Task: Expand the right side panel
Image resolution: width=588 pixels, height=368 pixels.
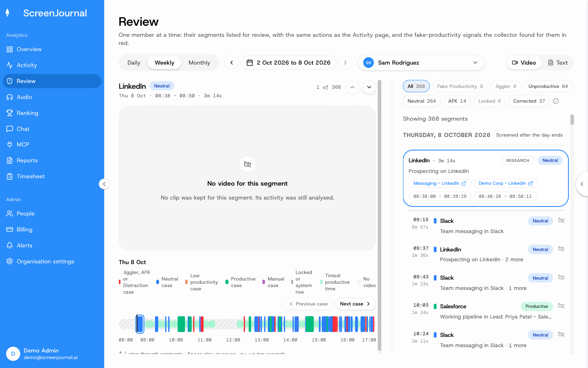Action: (x=582, y=184)
